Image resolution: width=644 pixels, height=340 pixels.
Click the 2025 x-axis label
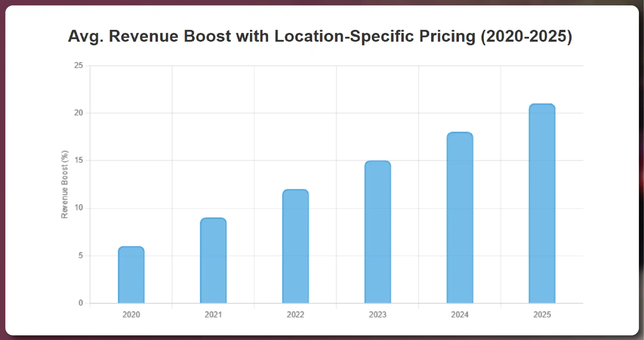click(542, 315)
